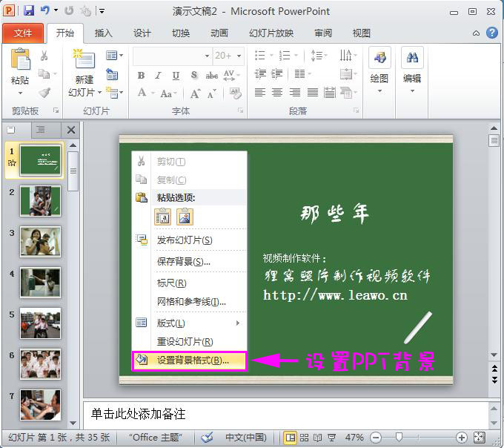The width and height of the screenshot is (504, 448).
Task: Click the Decrease Indent icon
Action: [260, 74]
